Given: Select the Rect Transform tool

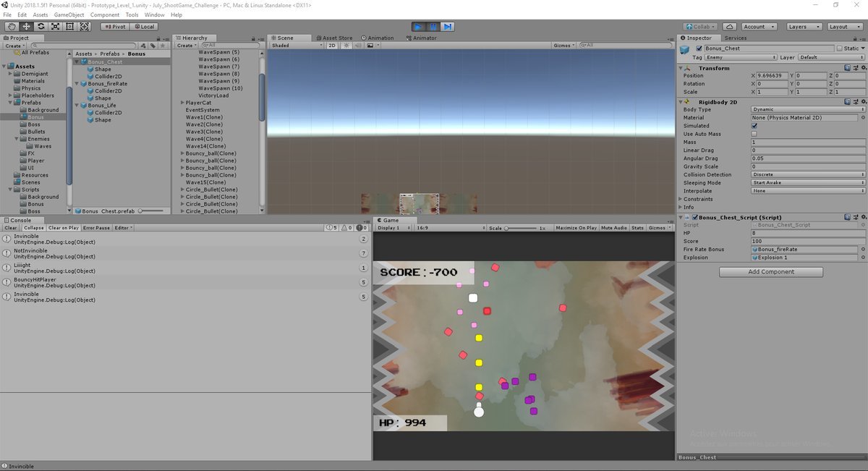Looking at the screenshot, I should point(69,27).
